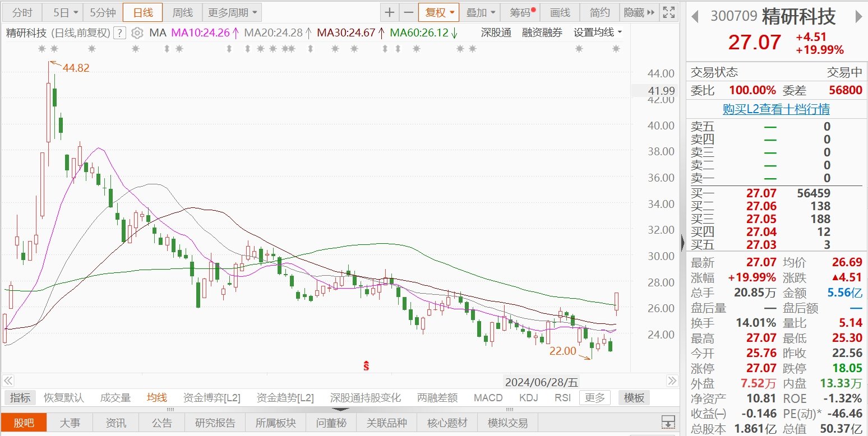Click the zoom-out minus button on chart toolbar

pyautogui.click(x=408, y=12)
